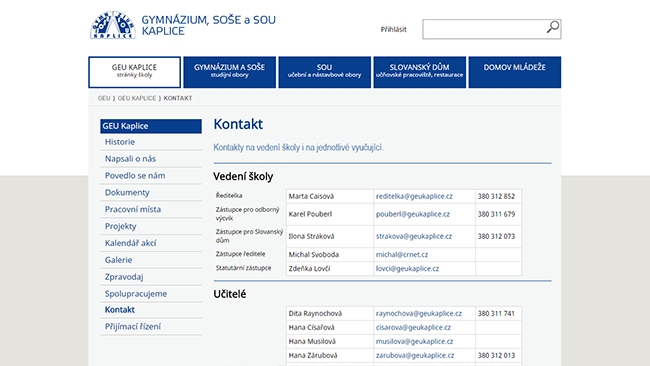Click the name Ilona Straková
The height and width of the screenshot is (366, 650).
pos(311,236)
